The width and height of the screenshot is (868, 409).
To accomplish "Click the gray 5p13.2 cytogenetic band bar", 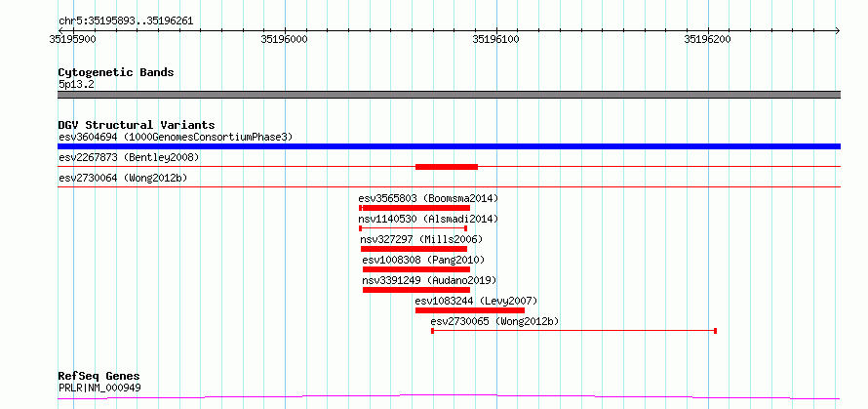I will (449, 95).
